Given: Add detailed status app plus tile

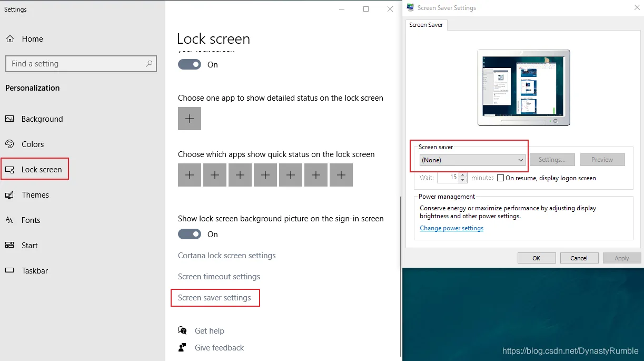Looking at the screenshot, I should tap(190, 119).
